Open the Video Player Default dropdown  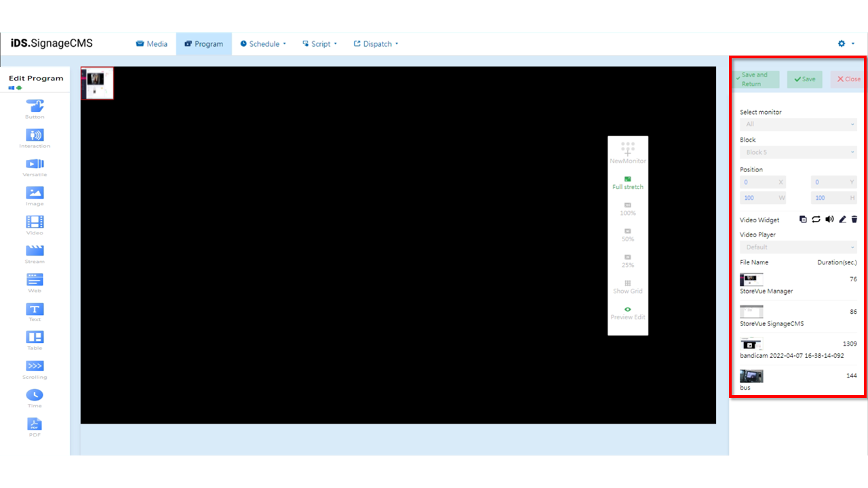(x=798, y=247)
